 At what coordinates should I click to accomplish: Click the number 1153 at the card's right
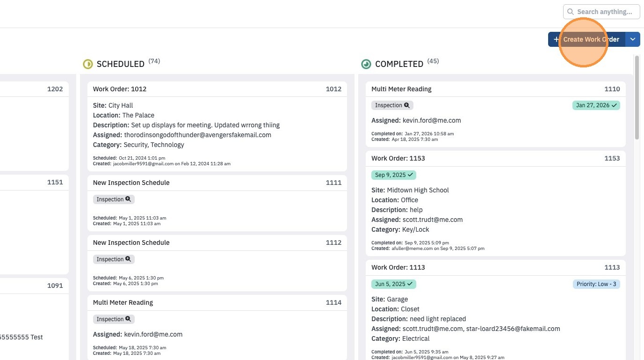[612, 158]
